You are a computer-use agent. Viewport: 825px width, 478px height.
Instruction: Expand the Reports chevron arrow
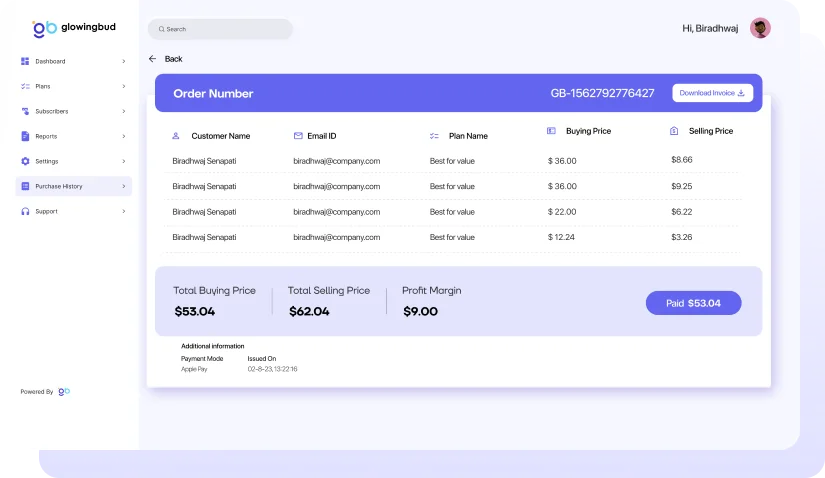(x=124, y=136)
